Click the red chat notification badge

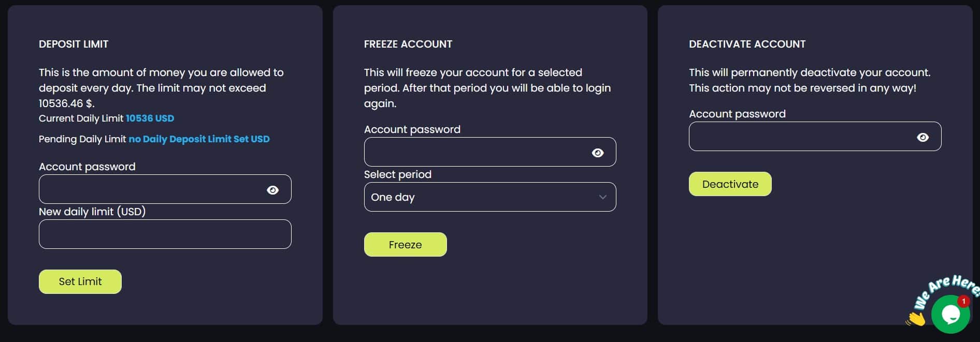pyautogui.click(x=963, y=301)
